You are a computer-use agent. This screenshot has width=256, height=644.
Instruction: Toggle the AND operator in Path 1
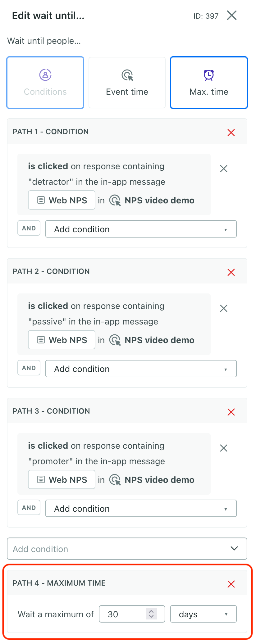tap(29, 228)
